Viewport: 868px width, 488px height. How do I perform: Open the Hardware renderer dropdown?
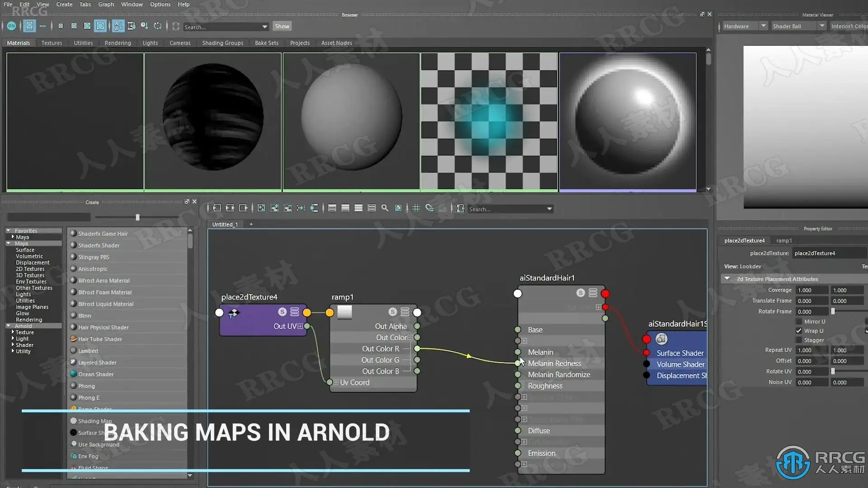tap(763, 26)
